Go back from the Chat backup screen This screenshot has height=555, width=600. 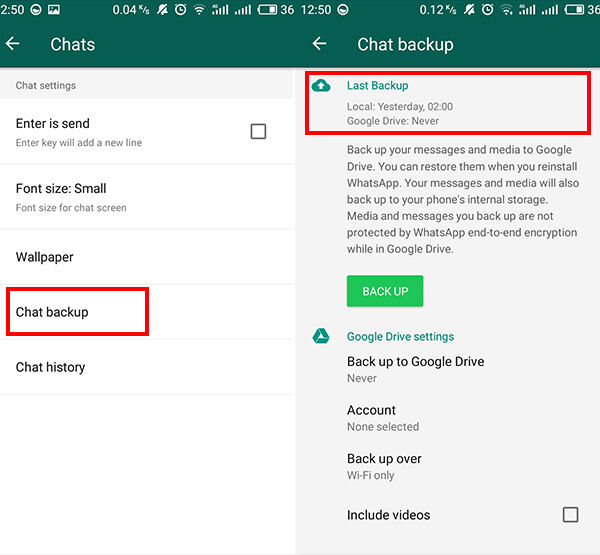pyautogui.click(x=319, y=44)
